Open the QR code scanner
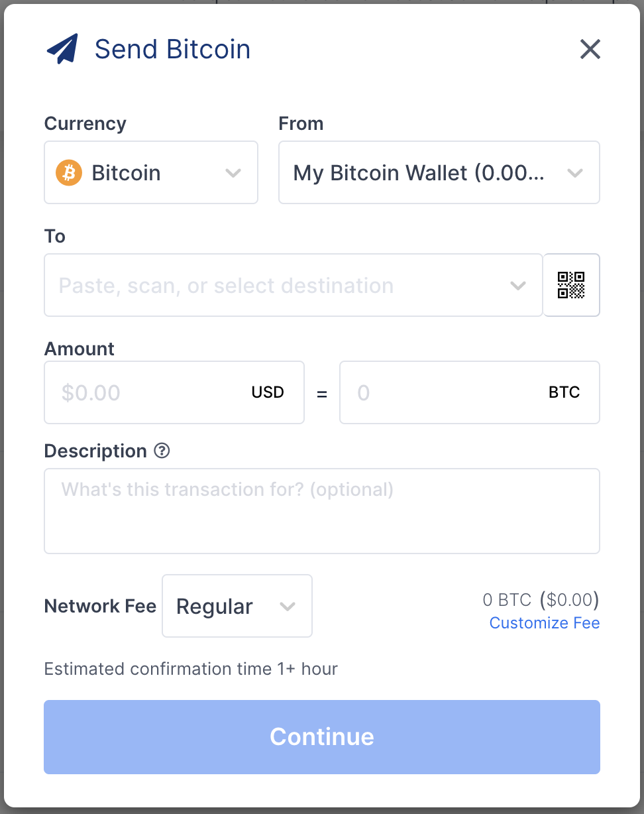The height and width of the screenshot is (814, 644). pos(571,285)
